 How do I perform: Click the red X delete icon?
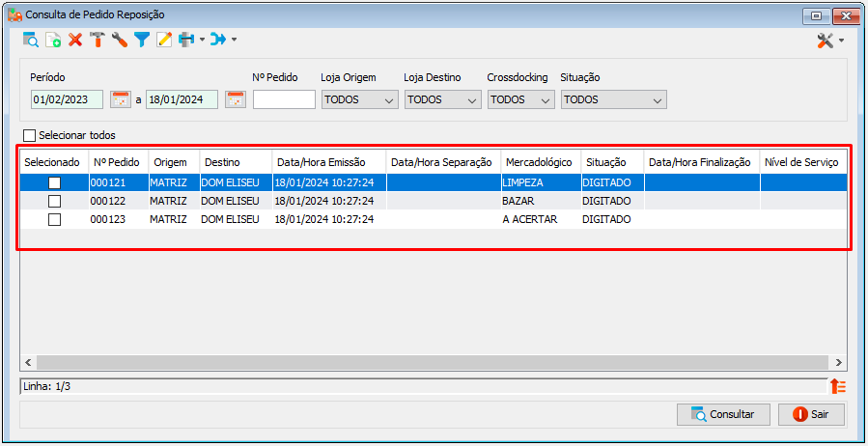point(75,40)
